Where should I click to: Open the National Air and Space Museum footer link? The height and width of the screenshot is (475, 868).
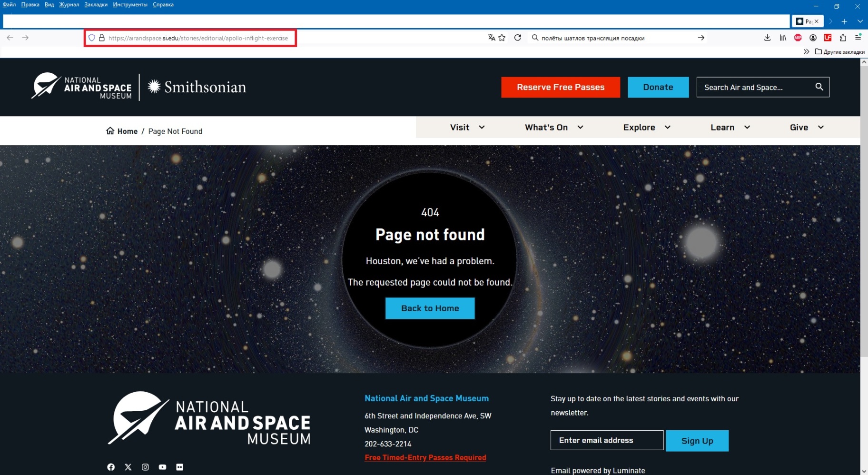click(426, 398)
